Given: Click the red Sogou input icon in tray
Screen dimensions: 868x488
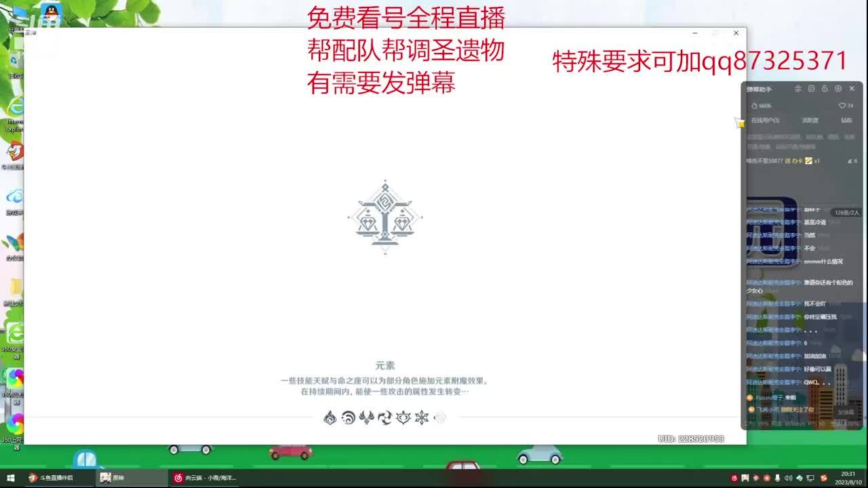Looking at the screenshot, I should (824, 478).
